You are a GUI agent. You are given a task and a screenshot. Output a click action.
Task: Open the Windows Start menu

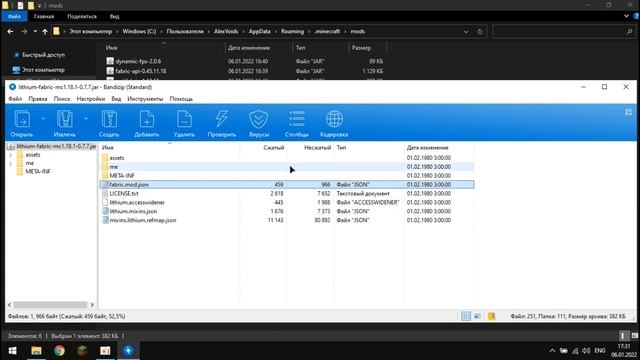[12, 351]
